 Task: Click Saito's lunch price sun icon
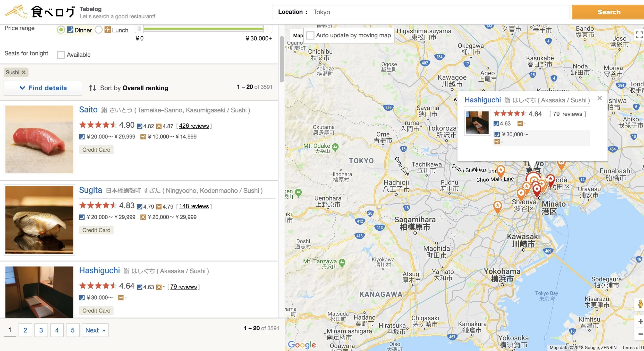pyautogui.click(x=143, y=137)
